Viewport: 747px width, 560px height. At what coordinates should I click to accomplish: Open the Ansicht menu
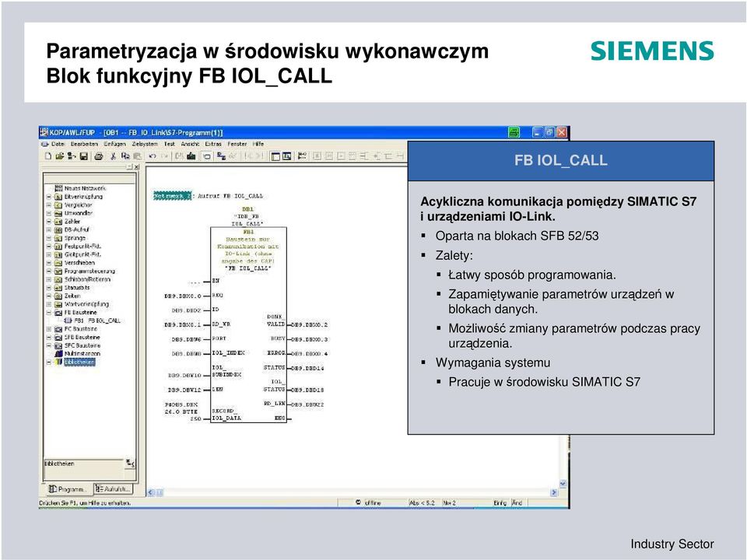[190, 144]
